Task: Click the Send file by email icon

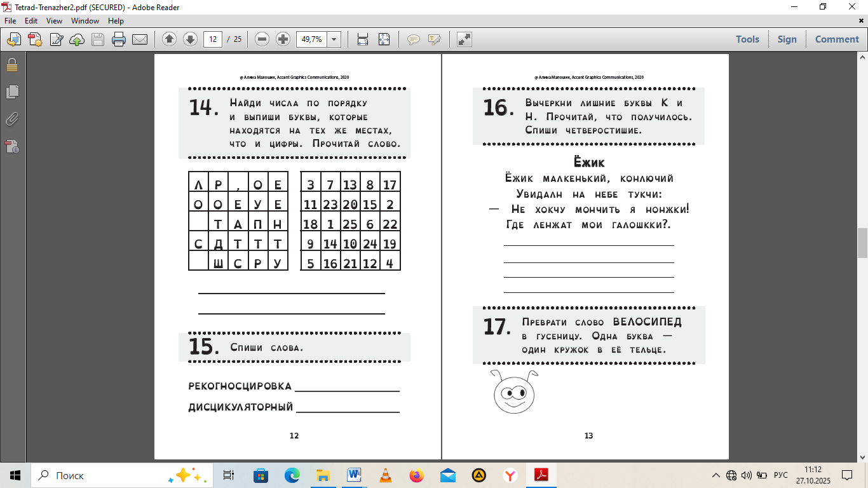Action: pos(140,39)
